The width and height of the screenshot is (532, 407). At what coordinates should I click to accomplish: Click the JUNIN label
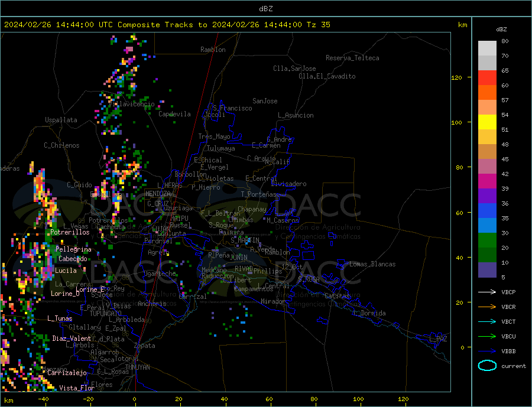click(239, 258)
